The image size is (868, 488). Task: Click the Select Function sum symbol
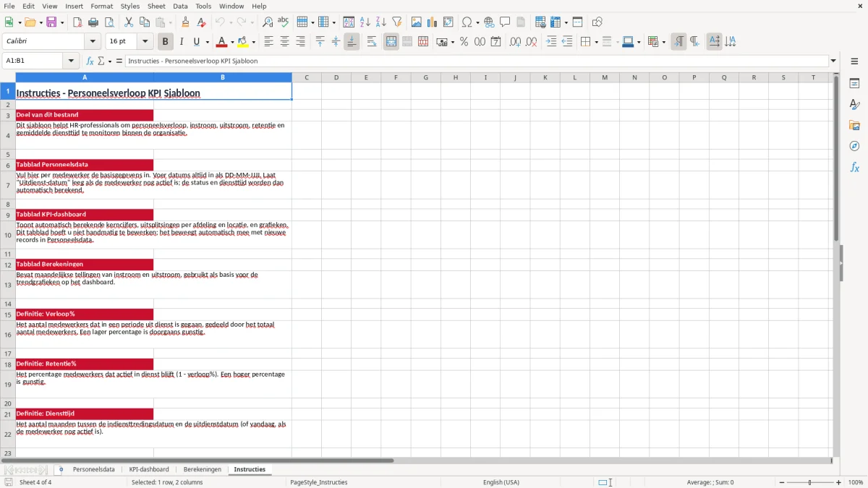[101, 61]
